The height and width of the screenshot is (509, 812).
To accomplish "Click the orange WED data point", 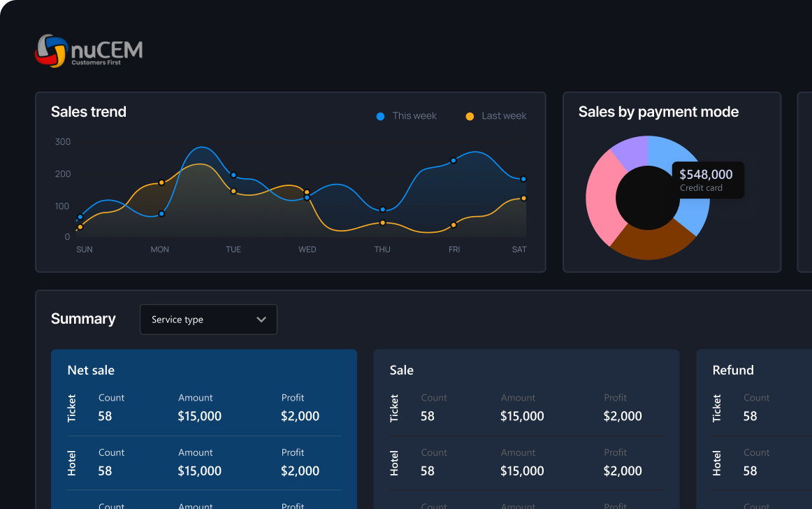I will [307, 192].
